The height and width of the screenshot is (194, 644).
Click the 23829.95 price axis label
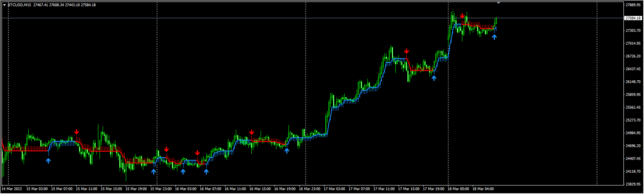(x=632, y=184)
